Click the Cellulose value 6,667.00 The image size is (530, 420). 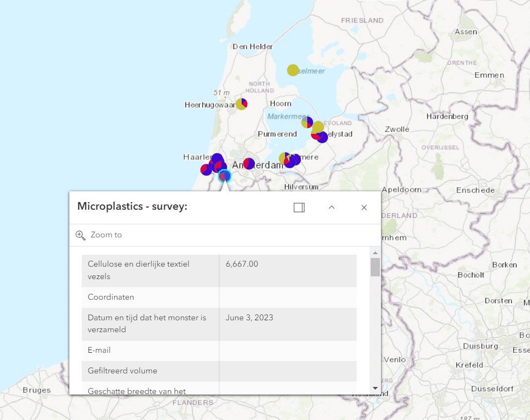242,264
